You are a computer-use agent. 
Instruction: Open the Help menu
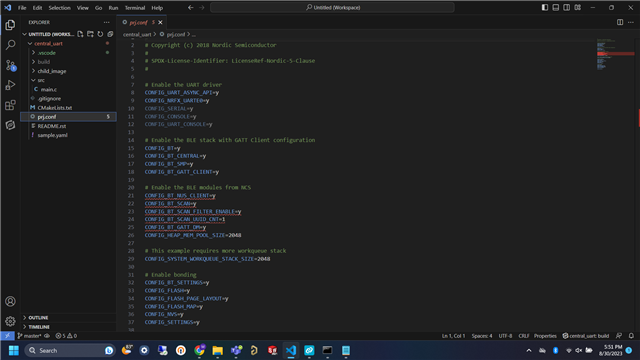tap(157, 8)
